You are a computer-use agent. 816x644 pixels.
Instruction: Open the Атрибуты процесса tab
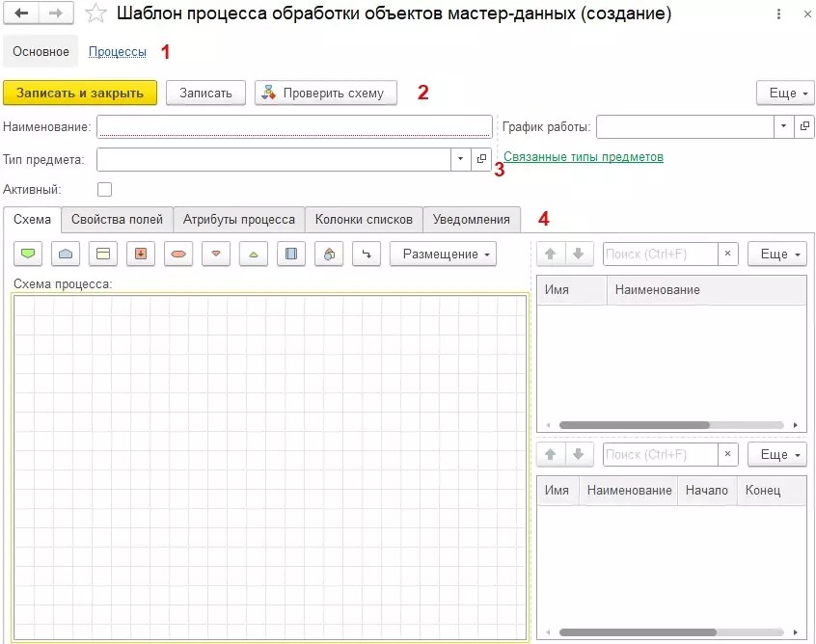(x=239, y=220)
